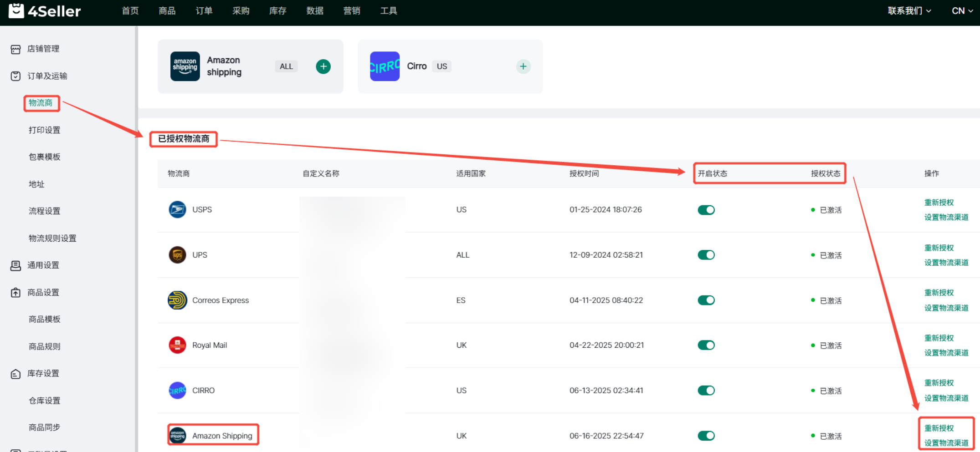
Task: Click the green plus on Amazon shipping card
Action: [x=323, y=66]
